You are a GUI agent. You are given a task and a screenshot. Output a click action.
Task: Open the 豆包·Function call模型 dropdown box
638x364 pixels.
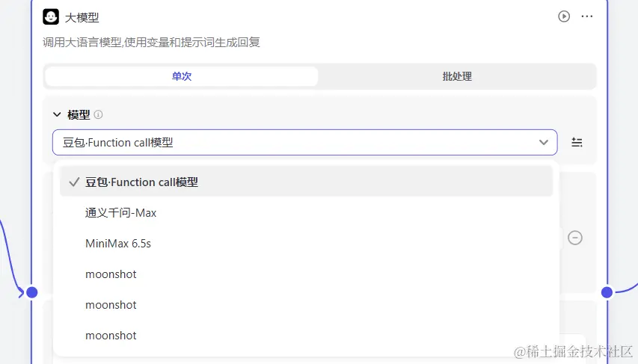(304, 142)
